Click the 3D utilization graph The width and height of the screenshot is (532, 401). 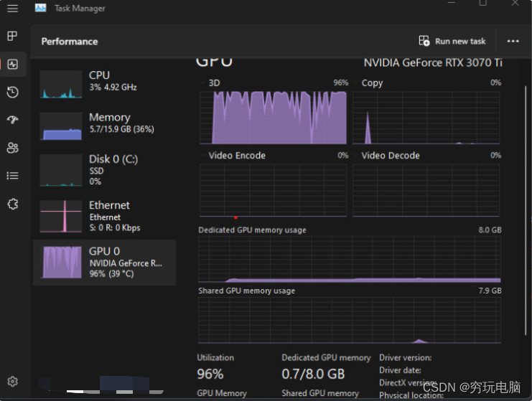[x=273, y=117]
